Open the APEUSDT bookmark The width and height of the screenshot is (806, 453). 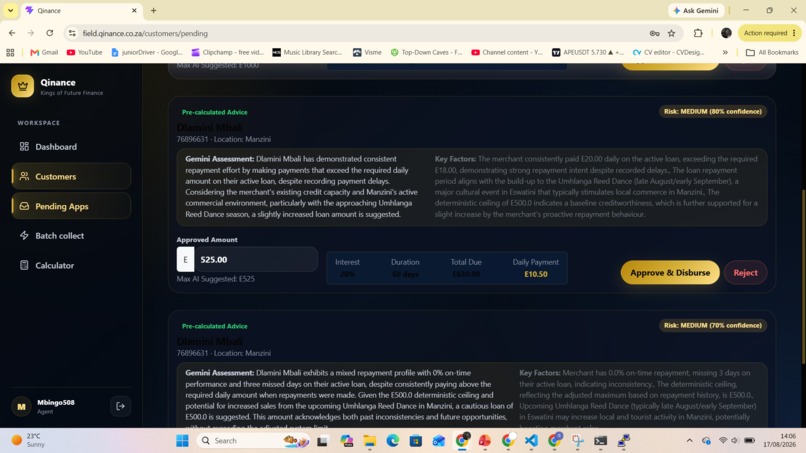coord(588,52)
